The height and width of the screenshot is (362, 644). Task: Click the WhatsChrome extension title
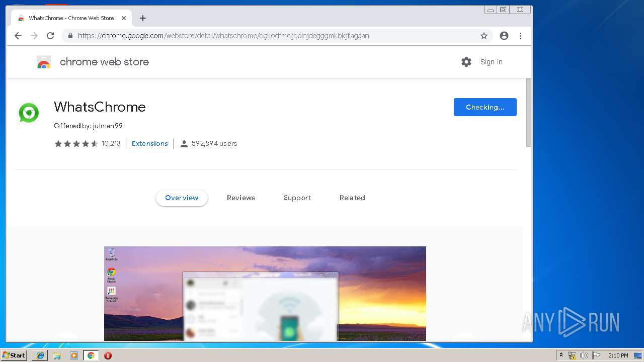coord(100,107)
